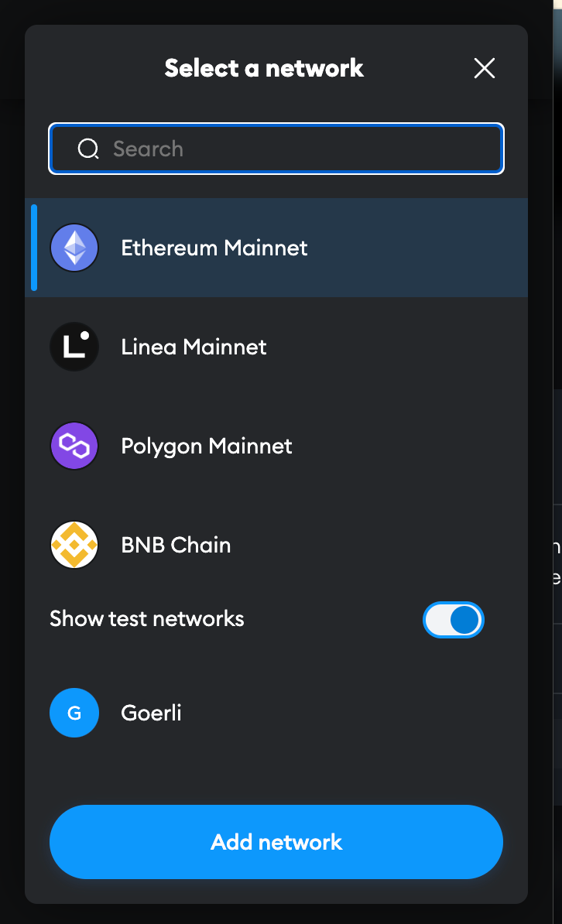Screen dimensions: 562x924
Task: Click the Goerli network avatar icon
Action: point(74,712)
